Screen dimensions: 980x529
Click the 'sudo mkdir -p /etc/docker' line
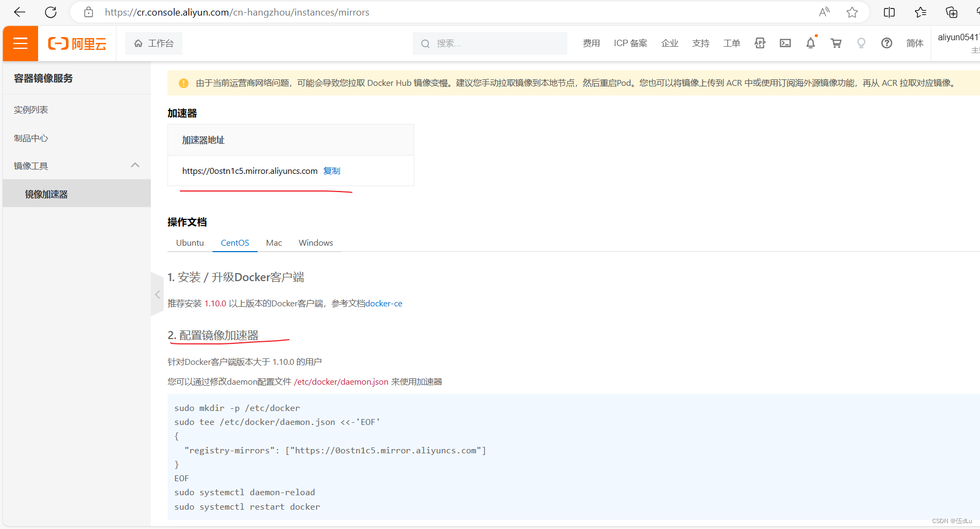[x=237, y=408]
